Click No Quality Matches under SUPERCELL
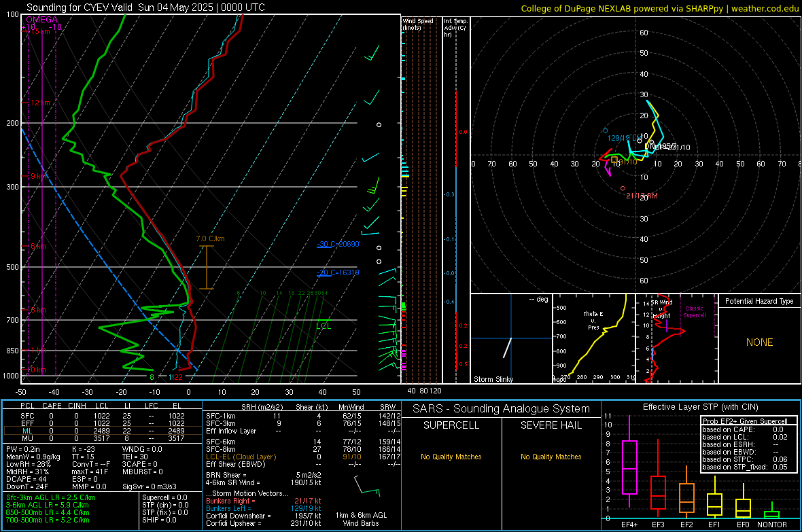 pyautogui.click(x=451, y=457)
